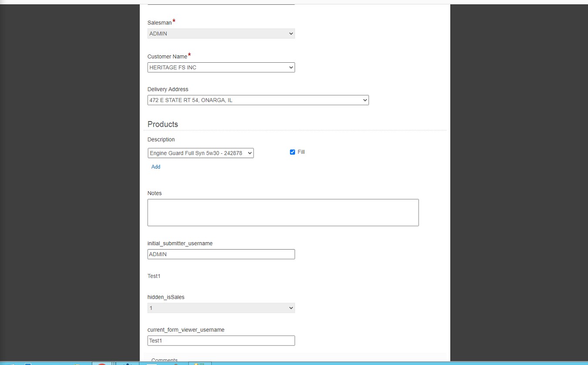Select the Products section heading
The image size is (588, 365).
pyautogui.click(x=162, y=124)
